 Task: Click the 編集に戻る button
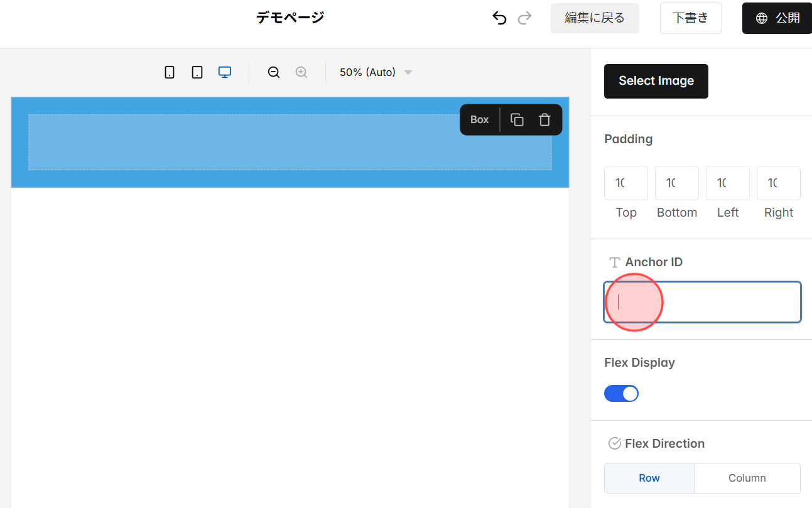coord(595,18)
